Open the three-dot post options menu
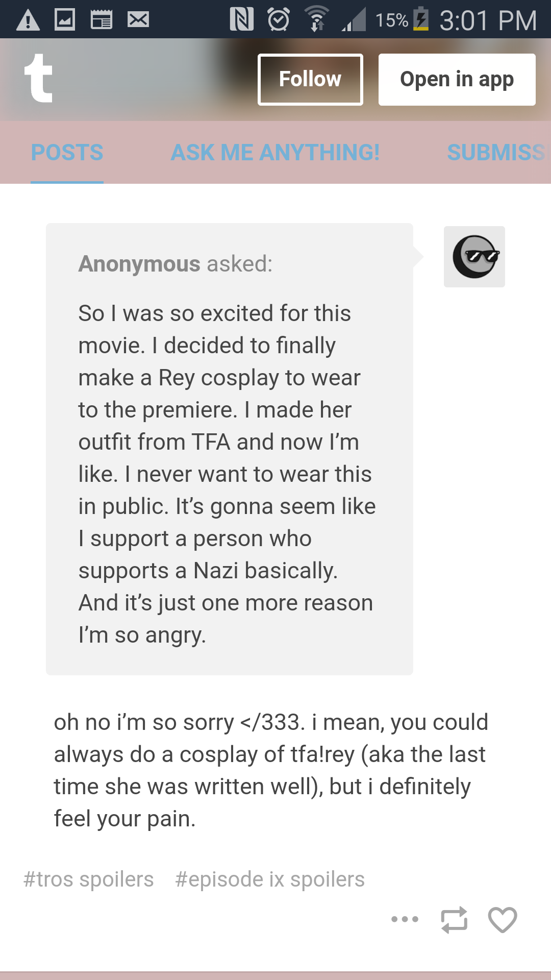Screen dimensions: 551x980 coord(405,919)
